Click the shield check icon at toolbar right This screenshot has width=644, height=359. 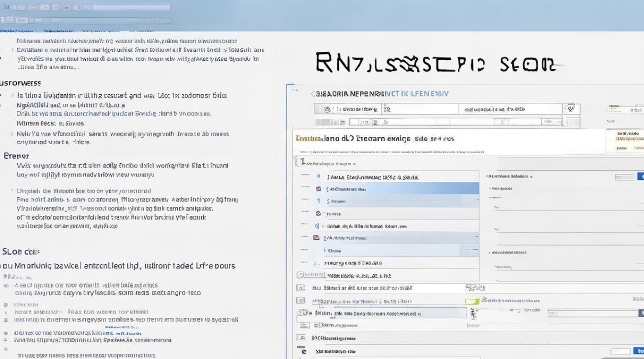click(x=570, y=109)
